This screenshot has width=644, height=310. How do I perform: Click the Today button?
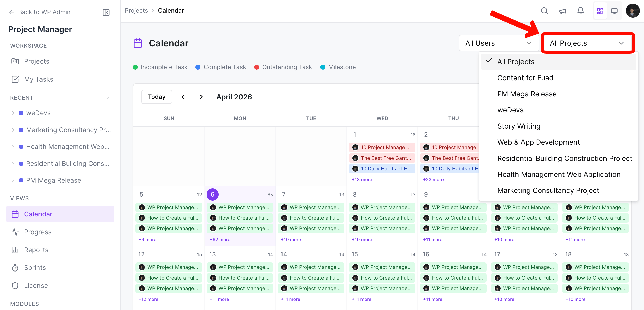click(156, 97)
